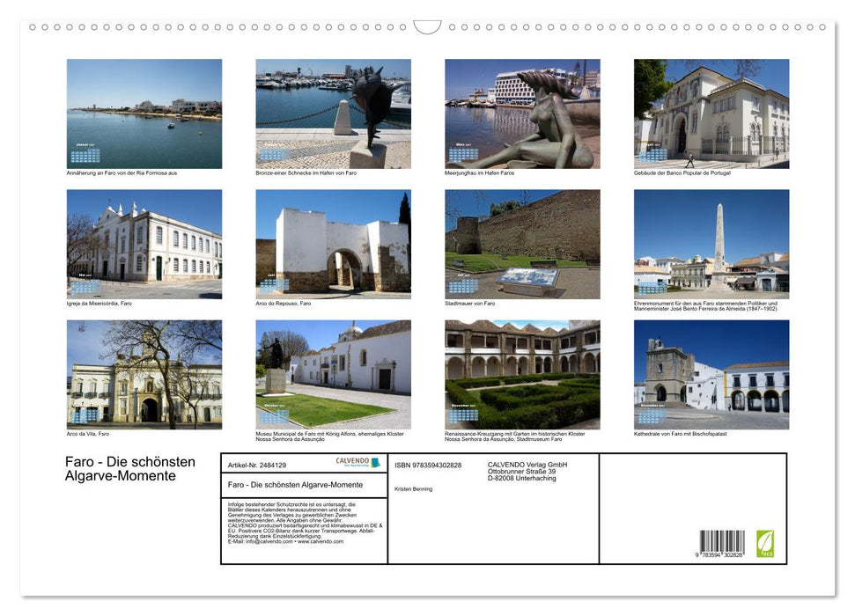
Task: Click caption about José Bento Ferreira de Almeida
Action: coord(705,306)
